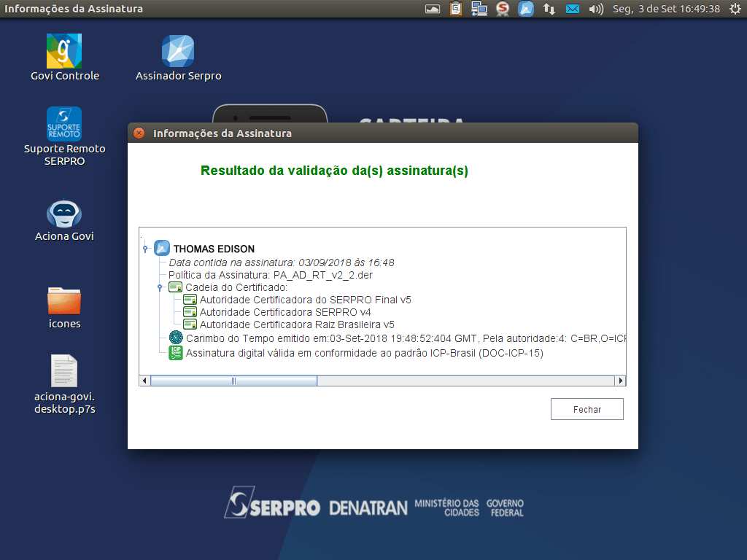Click the Cadeia do Certificado certificate icon

tap(175, 287)
